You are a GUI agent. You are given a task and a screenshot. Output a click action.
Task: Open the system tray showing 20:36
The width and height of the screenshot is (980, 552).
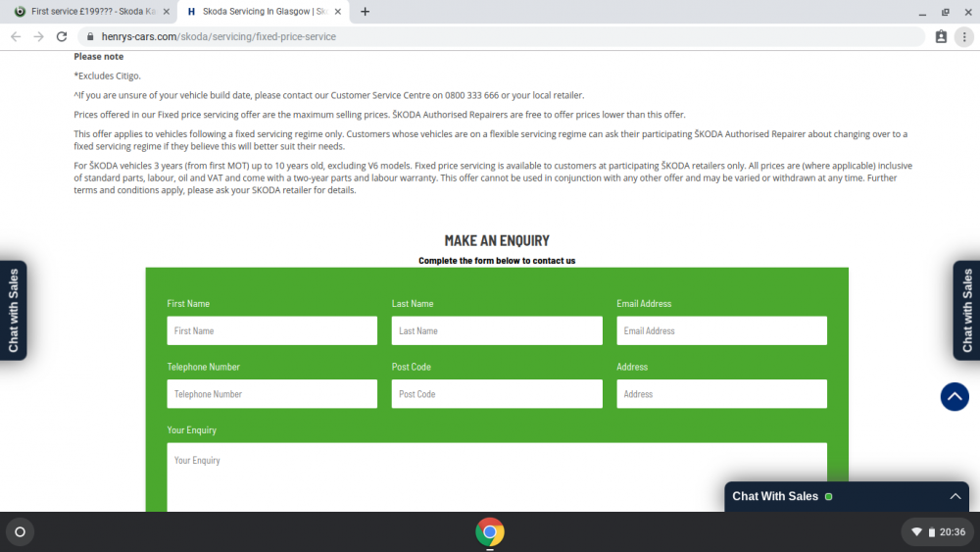(938, 532)
